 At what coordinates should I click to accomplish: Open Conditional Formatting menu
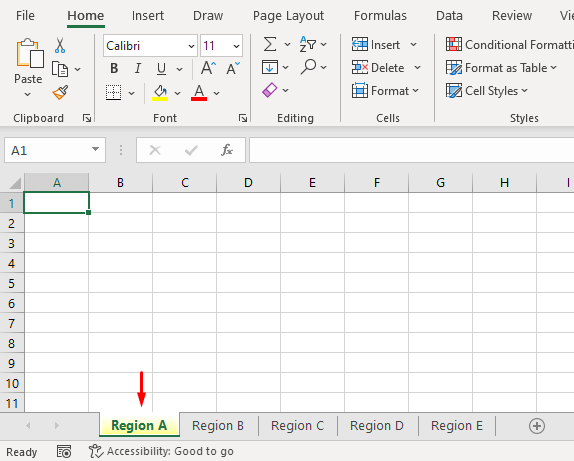click(x=510, y=45)
